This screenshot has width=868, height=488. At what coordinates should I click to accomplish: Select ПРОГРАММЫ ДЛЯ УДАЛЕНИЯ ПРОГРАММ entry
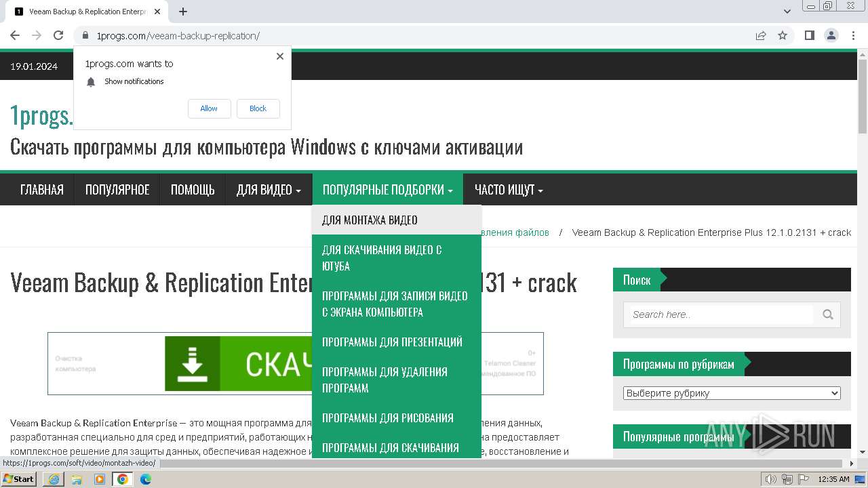(x=397, y=380)
